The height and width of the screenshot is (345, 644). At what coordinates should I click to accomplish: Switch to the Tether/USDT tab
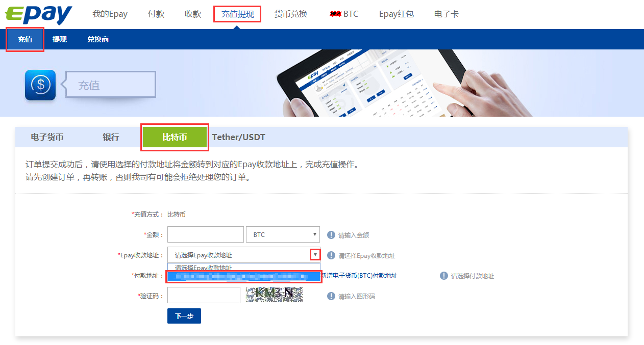(x=239, y=137)
